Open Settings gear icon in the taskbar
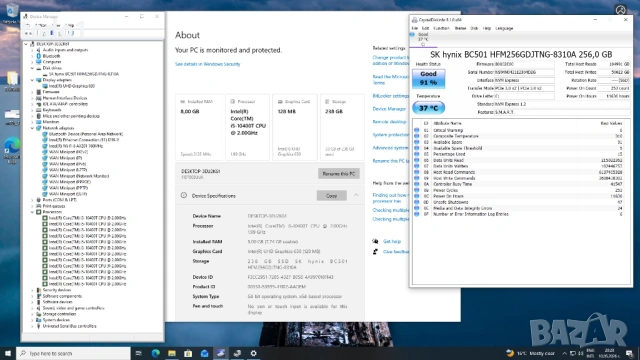640x360 pixels. coord(253,353)
